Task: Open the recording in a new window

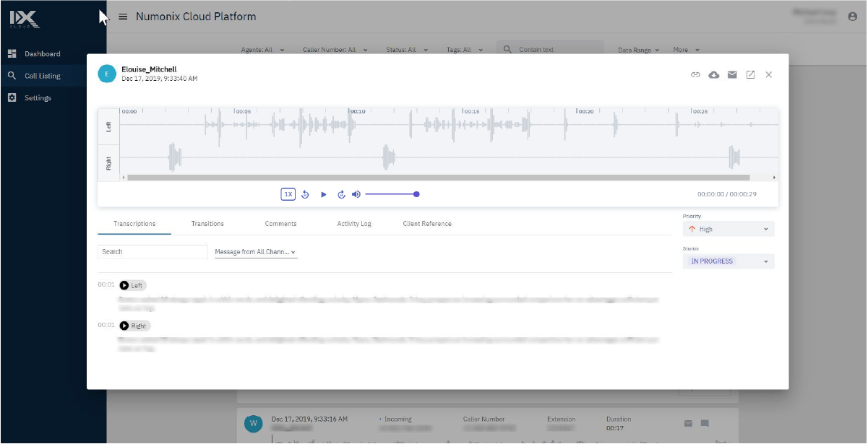Action: [750, 74]
